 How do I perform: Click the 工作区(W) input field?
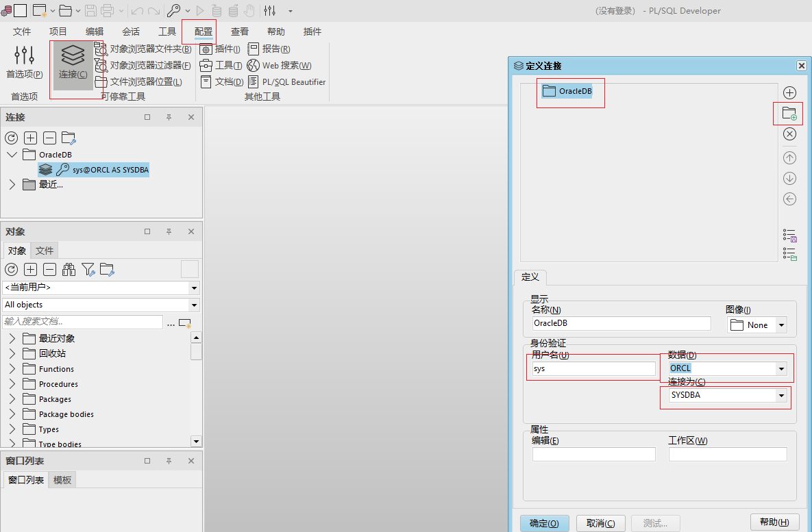tap(728, 455)
